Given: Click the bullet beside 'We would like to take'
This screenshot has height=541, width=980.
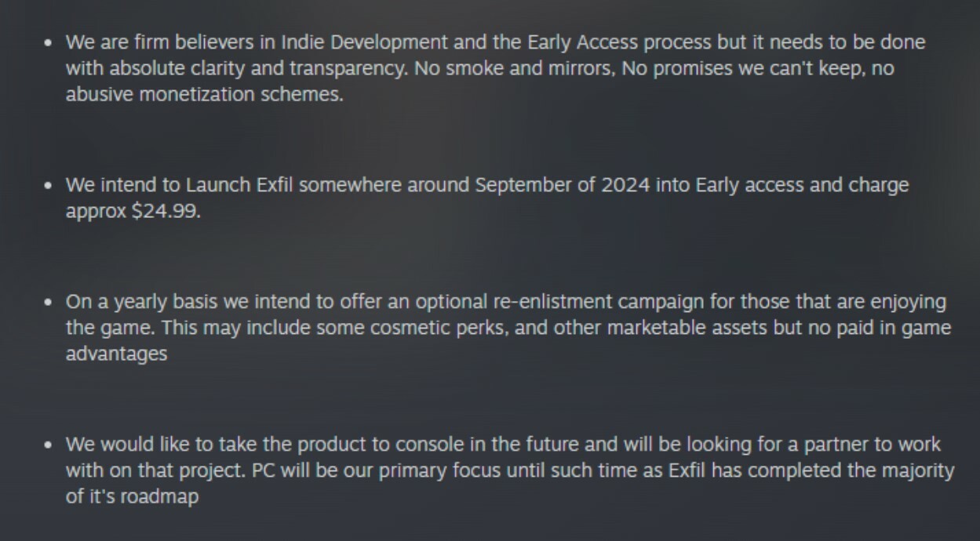Looking at the screenshot, I should pyautogui.click(x=49, y=446).
